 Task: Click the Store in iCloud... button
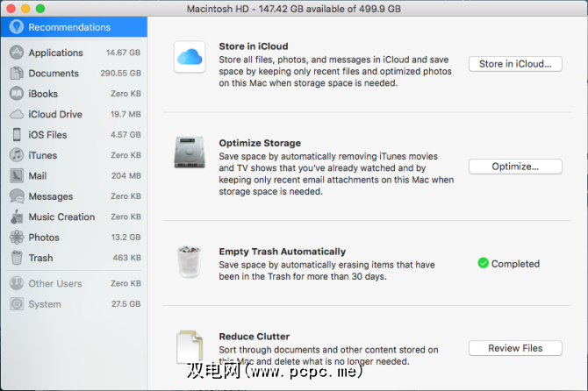(x=515, y=64)
